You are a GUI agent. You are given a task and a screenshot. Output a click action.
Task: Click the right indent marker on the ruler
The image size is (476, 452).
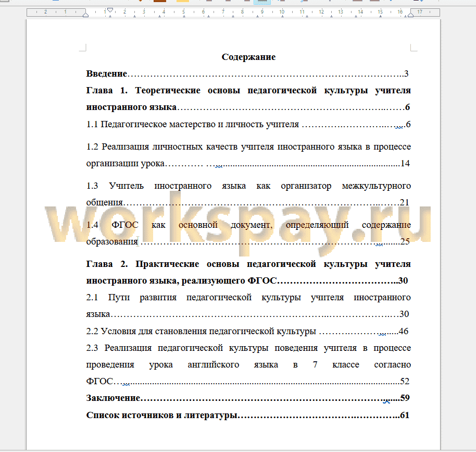[410, 14]
